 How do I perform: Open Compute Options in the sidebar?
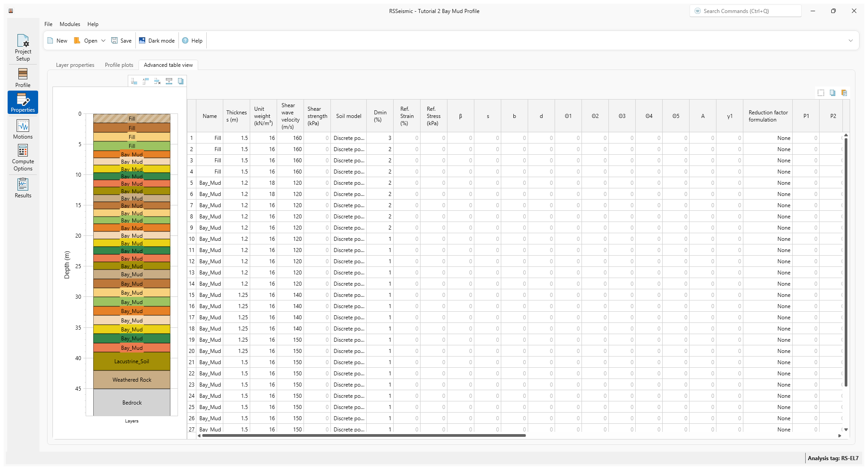[23, 157]
